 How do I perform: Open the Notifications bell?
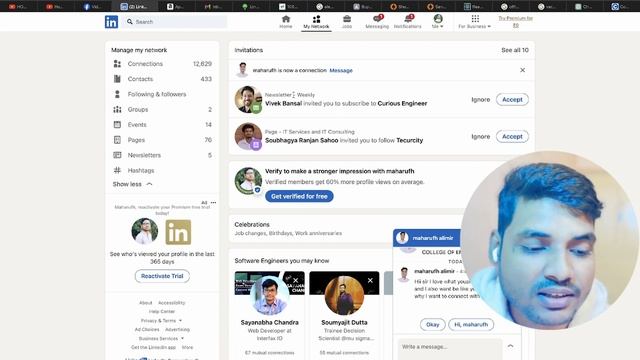coord(407,22)
